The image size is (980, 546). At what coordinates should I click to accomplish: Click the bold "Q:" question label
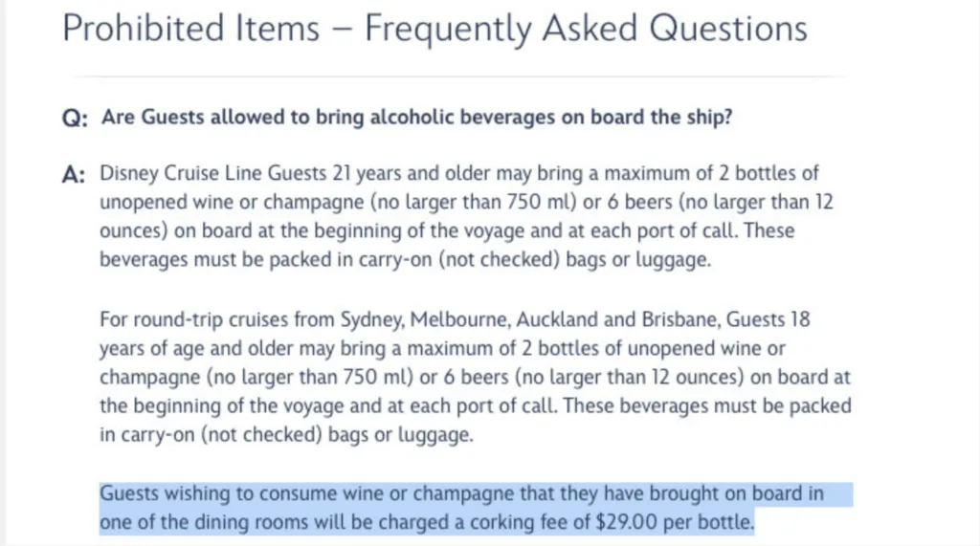point(75,119)
